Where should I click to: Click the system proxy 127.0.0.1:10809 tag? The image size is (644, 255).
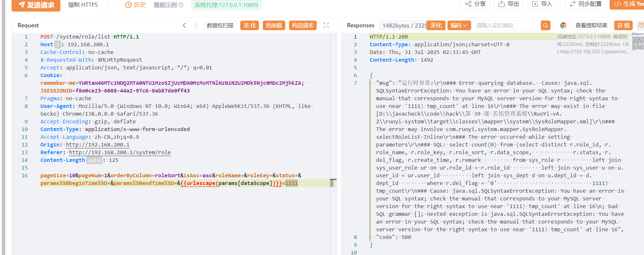[226, 5]
